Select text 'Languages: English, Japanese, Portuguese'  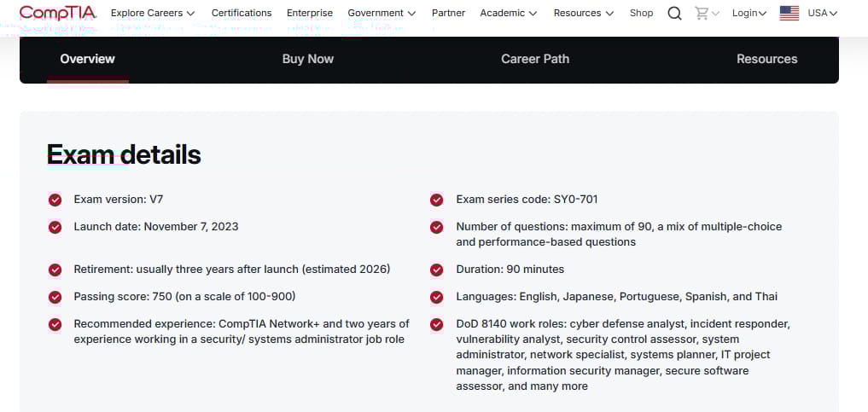569,297
